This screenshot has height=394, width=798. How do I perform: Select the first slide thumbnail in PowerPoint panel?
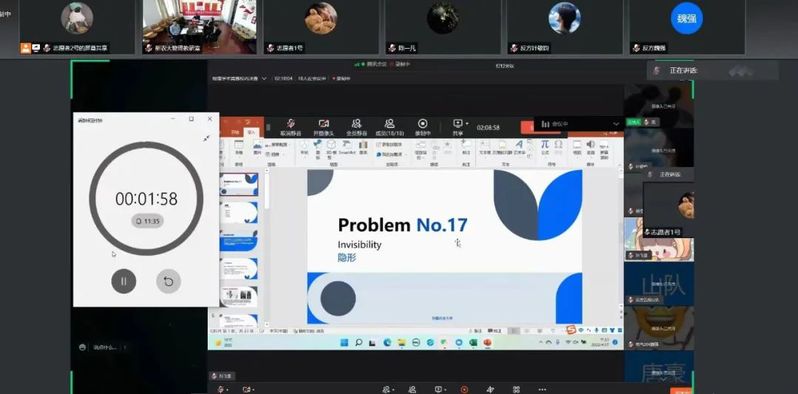point(239,184)
